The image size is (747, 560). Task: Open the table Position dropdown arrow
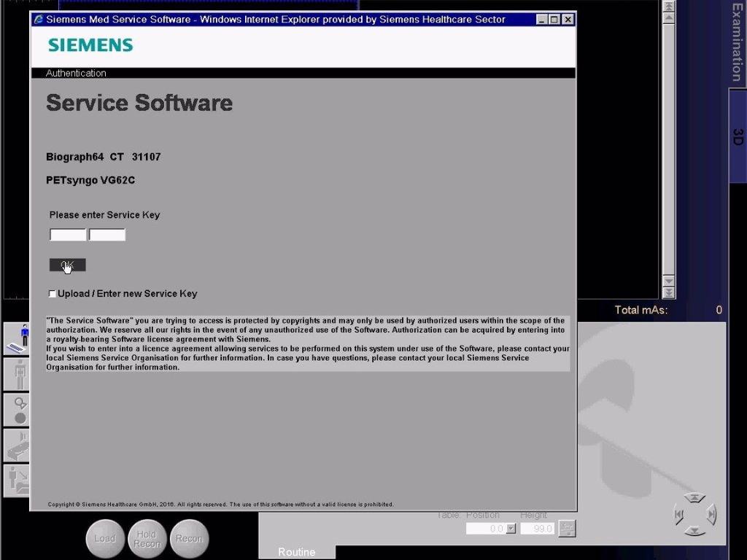click(511, 529)
